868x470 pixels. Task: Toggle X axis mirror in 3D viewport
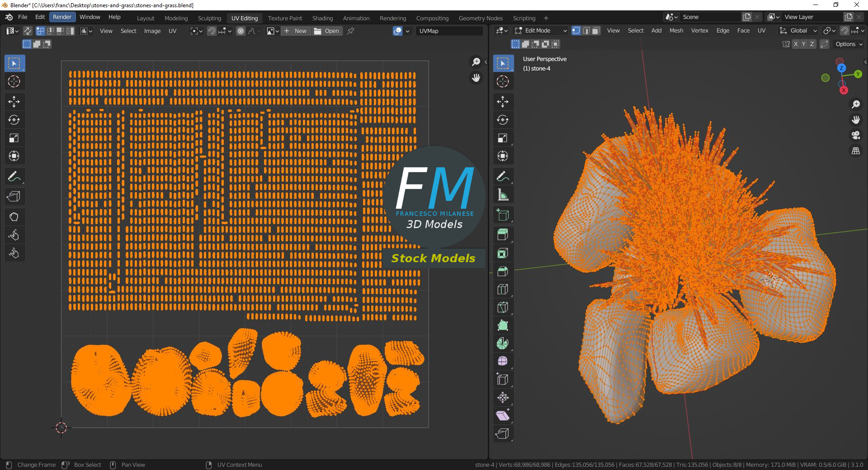[795, 44]
